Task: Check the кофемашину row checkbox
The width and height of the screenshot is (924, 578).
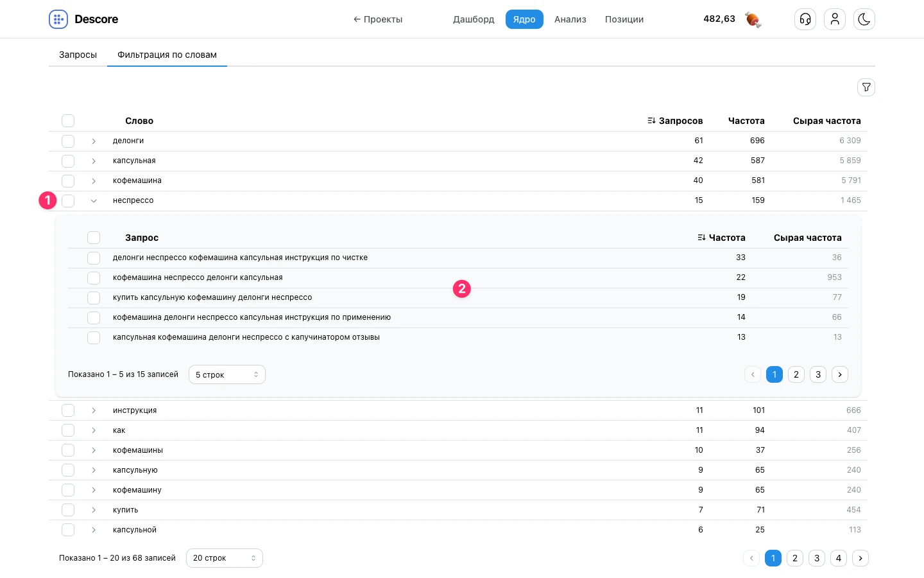Action: [68, 490]
